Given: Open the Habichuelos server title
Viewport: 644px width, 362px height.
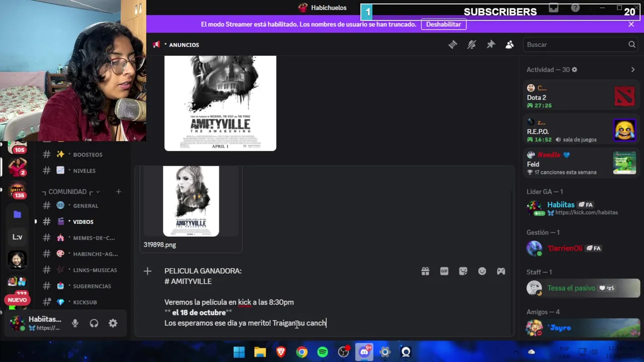Looking at the screenshot, I should click(x=323, y=8).
